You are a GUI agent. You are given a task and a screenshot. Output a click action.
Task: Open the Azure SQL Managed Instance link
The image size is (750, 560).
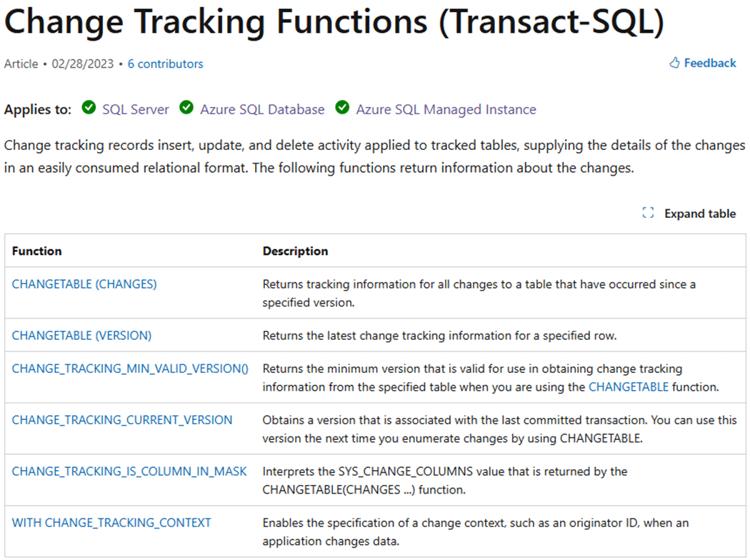click(x=446, y=109)
